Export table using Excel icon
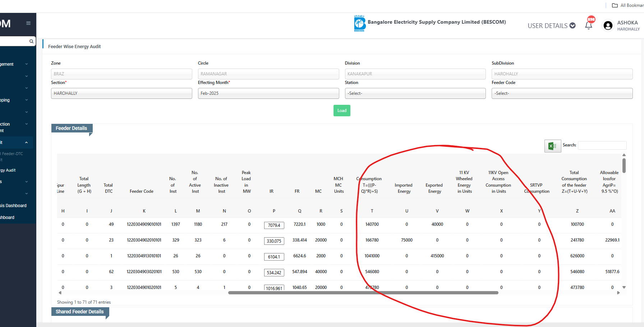644x327 pixels. 553,146
